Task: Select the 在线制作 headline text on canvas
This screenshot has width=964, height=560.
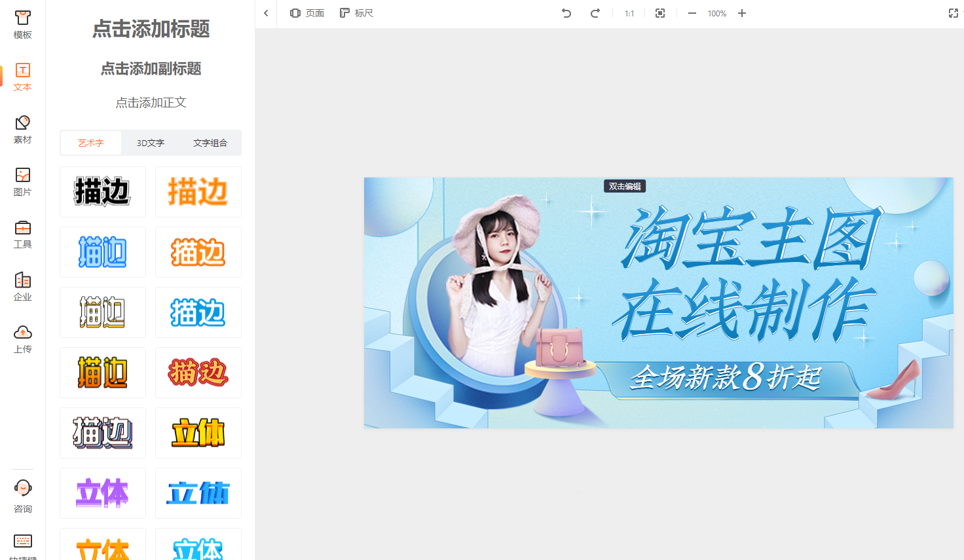Action: (x=745, y=310)
